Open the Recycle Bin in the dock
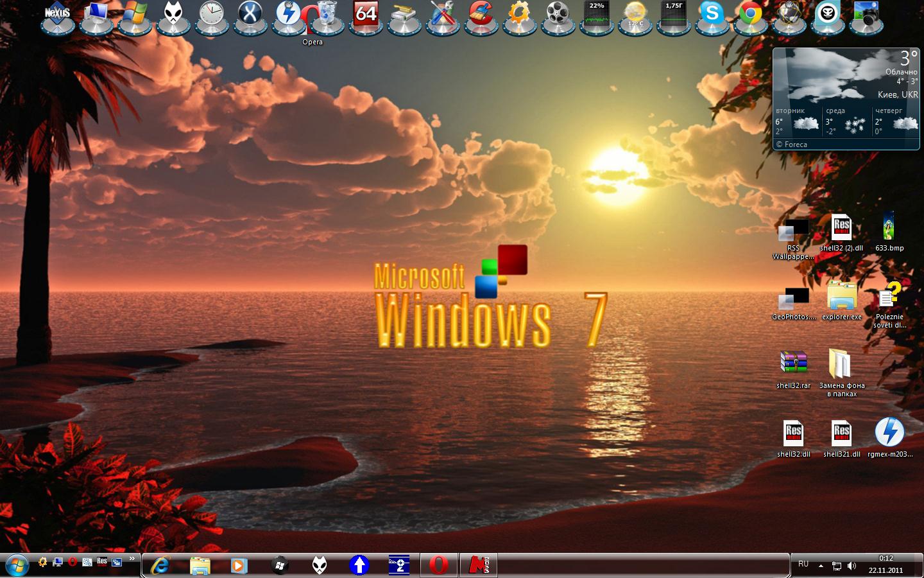 [327, 17]
